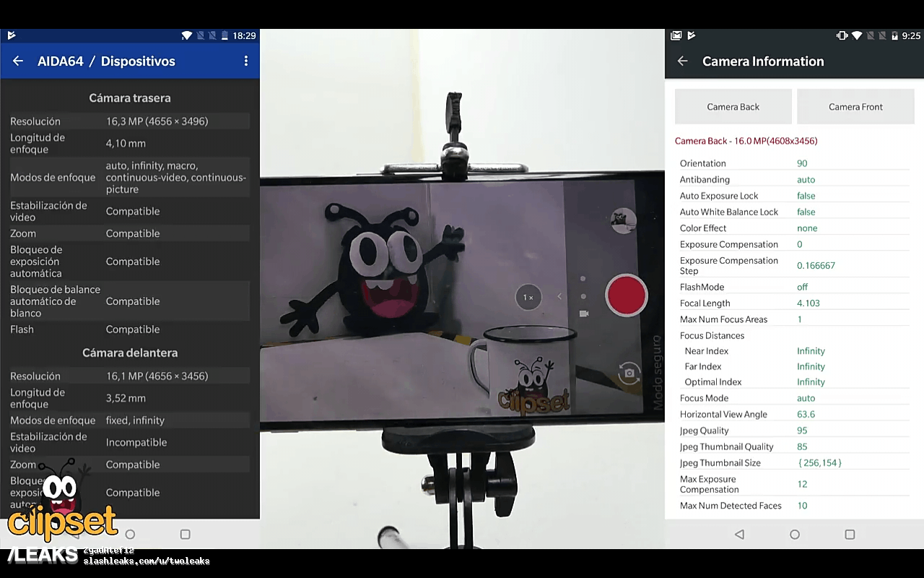924x578 pixels.
Task: Select the Orientation row value 90
Action: click(802, 163)
